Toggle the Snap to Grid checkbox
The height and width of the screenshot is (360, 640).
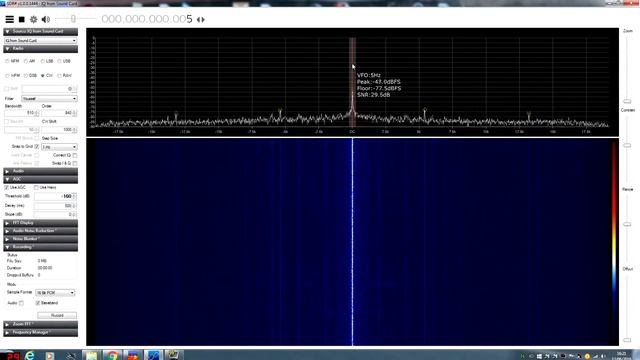point(37,147)
